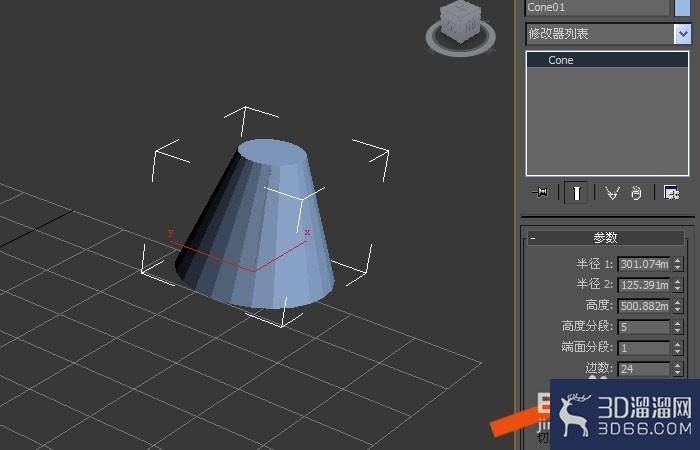Click the 端面分段 spinner arrows
The image size is (700, 450).
coord(678,348)
